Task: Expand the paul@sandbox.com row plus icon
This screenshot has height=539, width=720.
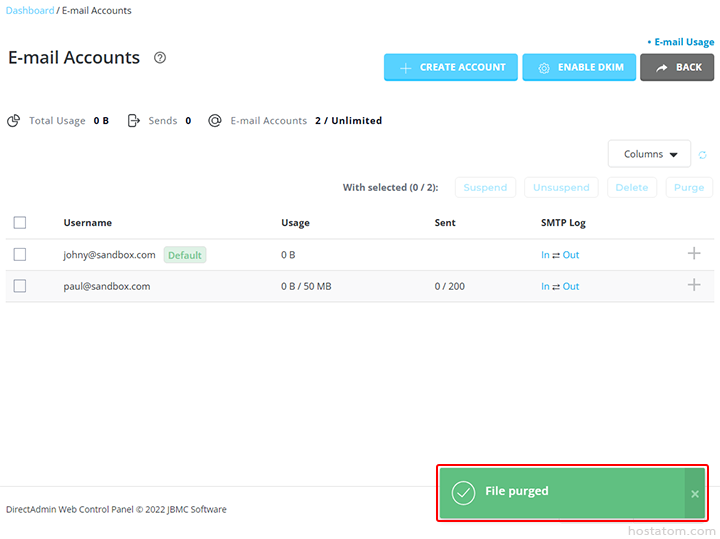Action: (694, 285)
